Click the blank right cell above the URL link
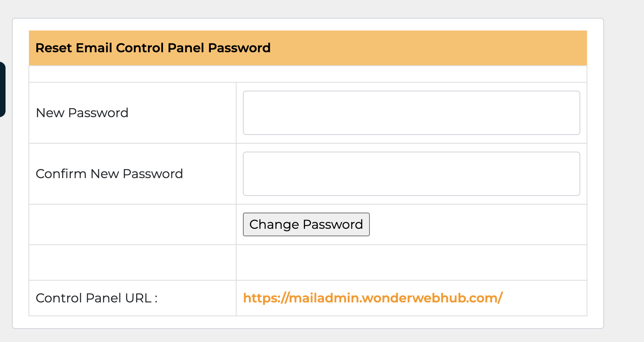Screen dimensions: 644x342 pos(411,262)
